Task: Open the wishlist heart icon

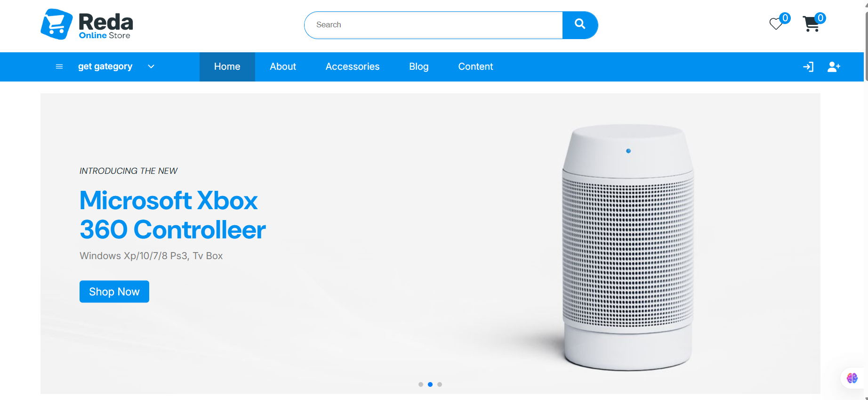Action: pyautogui.click(x=776, y=24)
